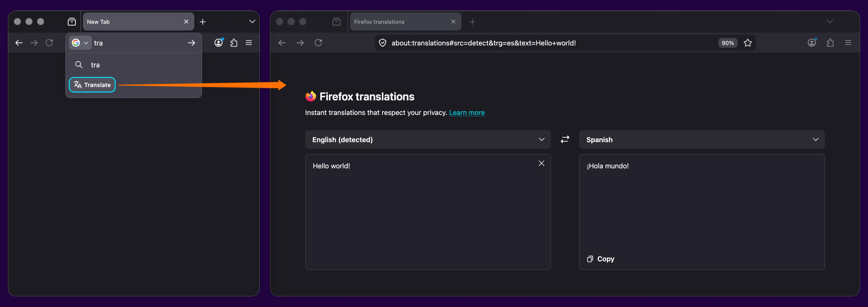Click the 90% zoom level indicator

pos(727,43)
